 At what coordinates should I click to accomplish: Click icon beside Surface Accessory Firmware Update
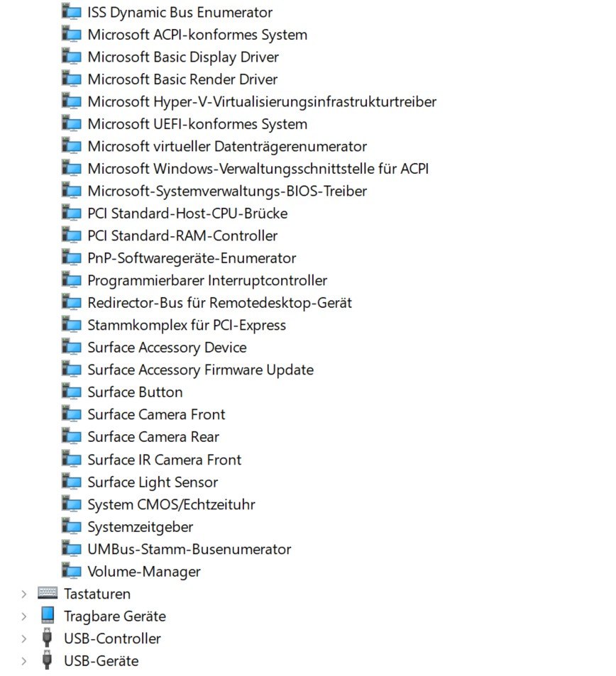(71, 370)
